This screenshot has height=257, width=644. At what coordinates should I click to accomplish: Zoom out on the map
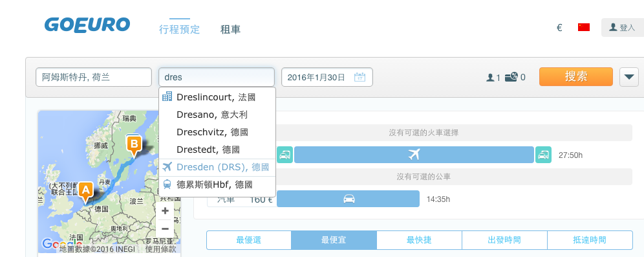click(165, 229)
